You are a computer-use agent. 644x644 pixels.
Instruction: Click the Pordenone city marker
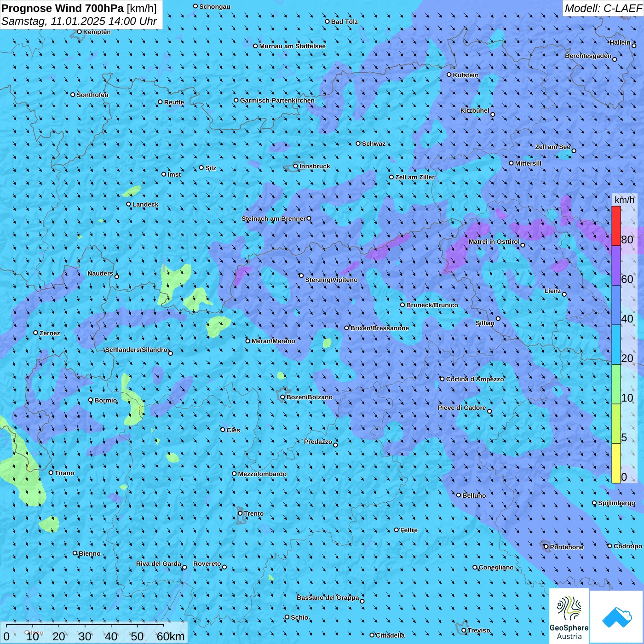coord(546,546)
